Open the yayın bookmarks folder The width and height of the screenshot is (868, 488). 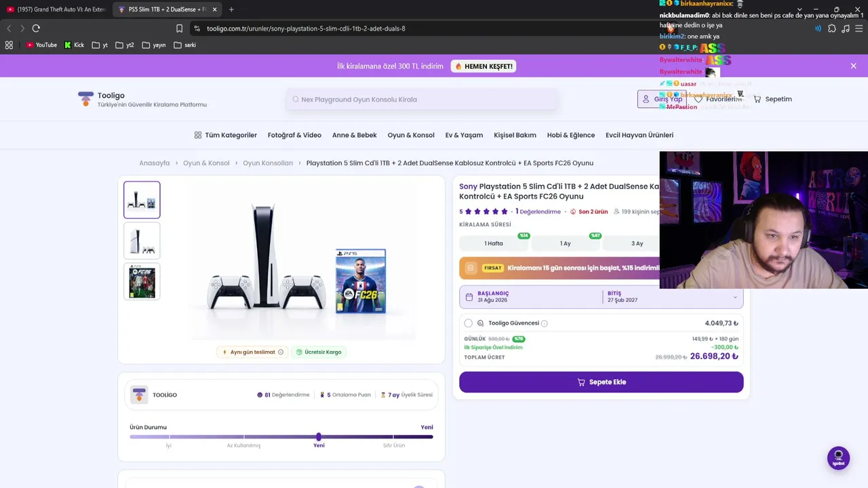coord(154,45)
